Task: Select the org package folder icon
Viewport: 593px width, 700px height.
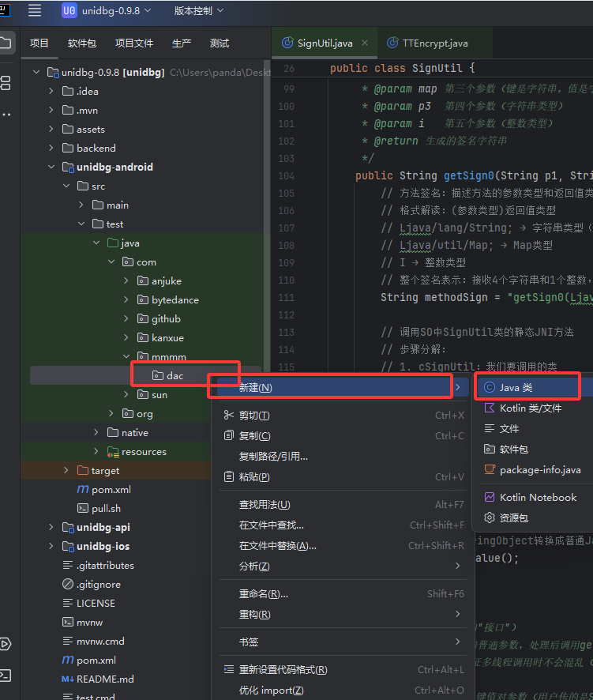Action: pos(128,413)
